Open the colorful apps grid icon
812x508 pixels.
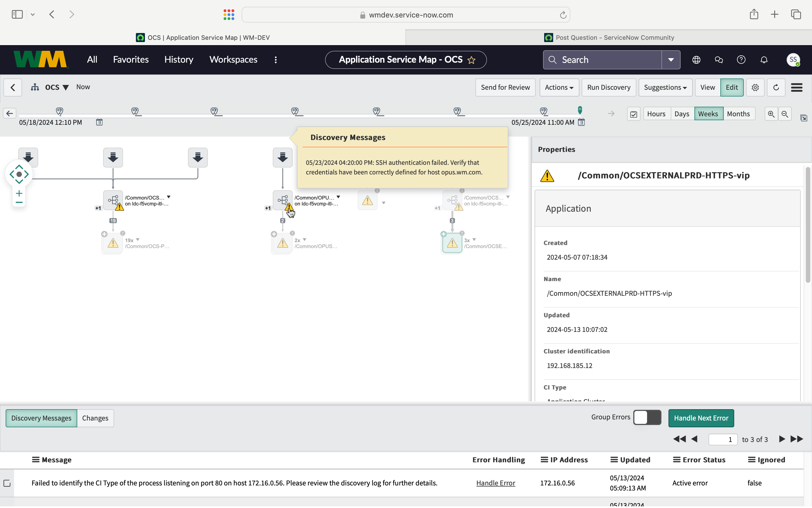click(229, 14)
